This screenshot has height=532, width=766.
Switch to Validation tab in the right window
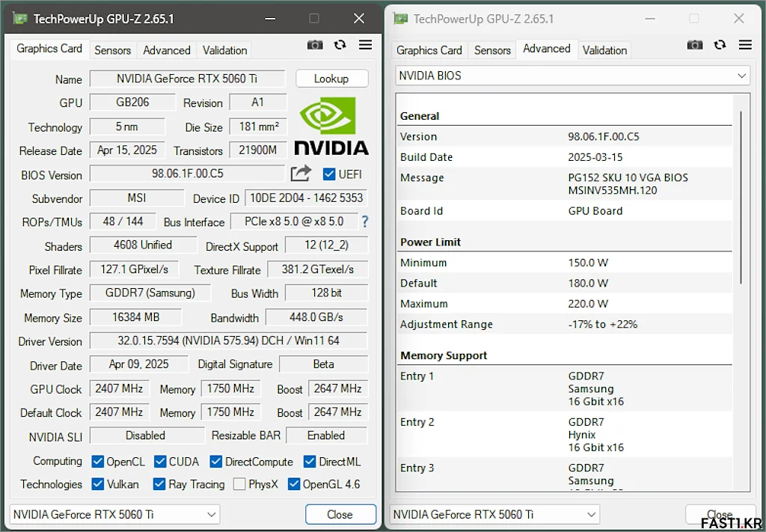pyautogui.click(x=604, y=50)
